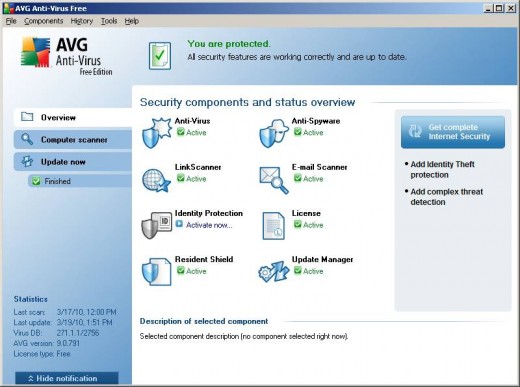Screen dimensions: 520x387
Task: Click the arrows icon beside Update now
Action: click(27, 161)
